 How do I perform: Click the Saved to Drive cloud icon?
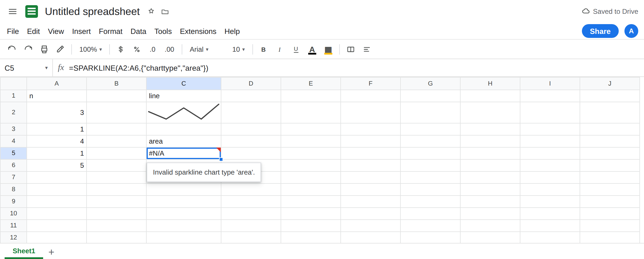586,11
